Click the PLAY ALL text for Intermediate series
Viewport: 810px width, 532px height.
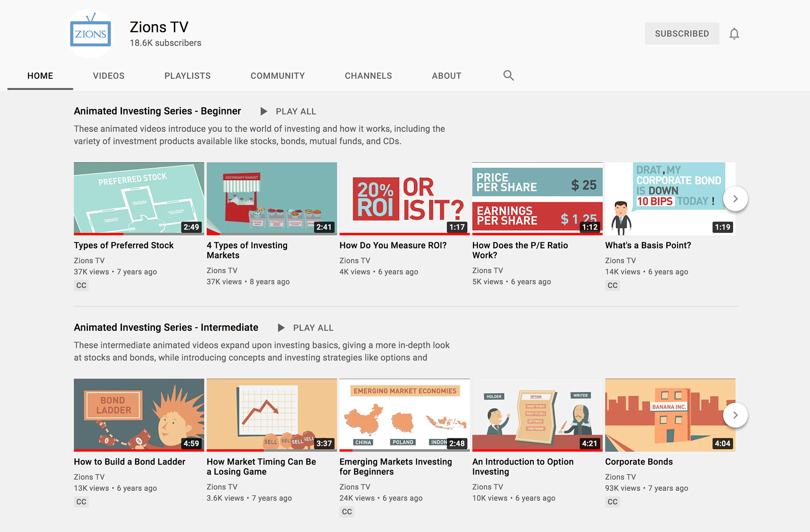click(313, 328)
